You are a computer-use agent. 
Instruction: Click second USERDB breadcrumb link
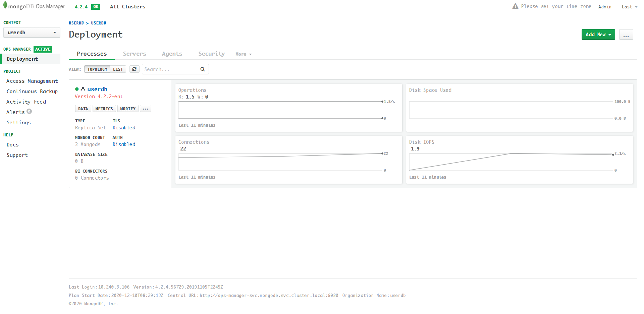pyautogui.click(x=99, y=23)
